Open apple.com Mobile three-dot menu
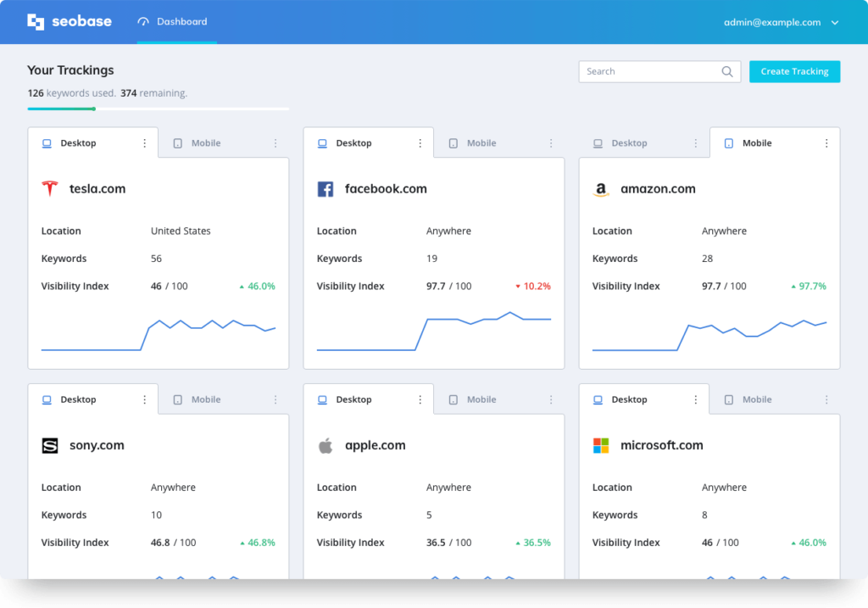The width and height of the screenshot is (868, 608). [x=551, y=399]
